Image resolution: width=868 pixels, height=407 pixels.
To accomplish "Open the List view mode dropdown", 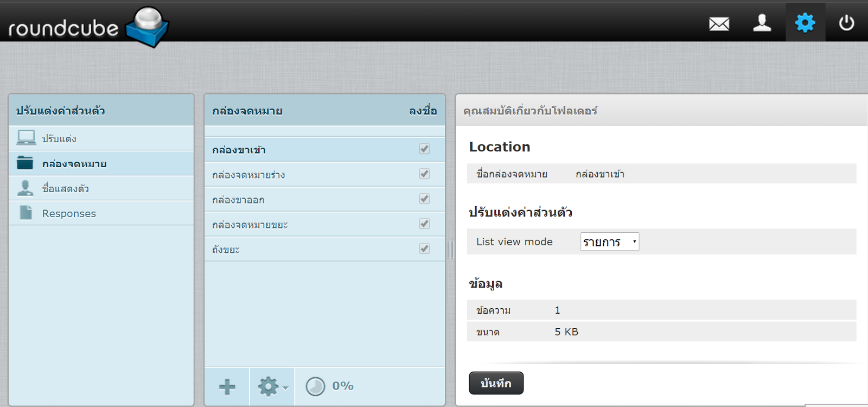I will pyautogui.click(x=609, y=242).
